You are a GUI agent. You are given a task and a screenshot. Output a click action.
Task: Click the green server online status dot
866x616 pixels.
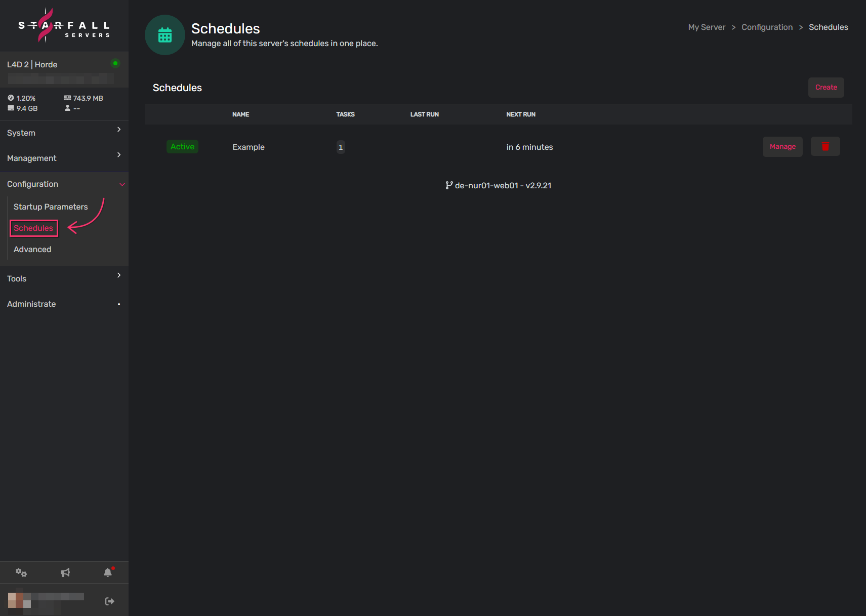click(x=115, y=63)
